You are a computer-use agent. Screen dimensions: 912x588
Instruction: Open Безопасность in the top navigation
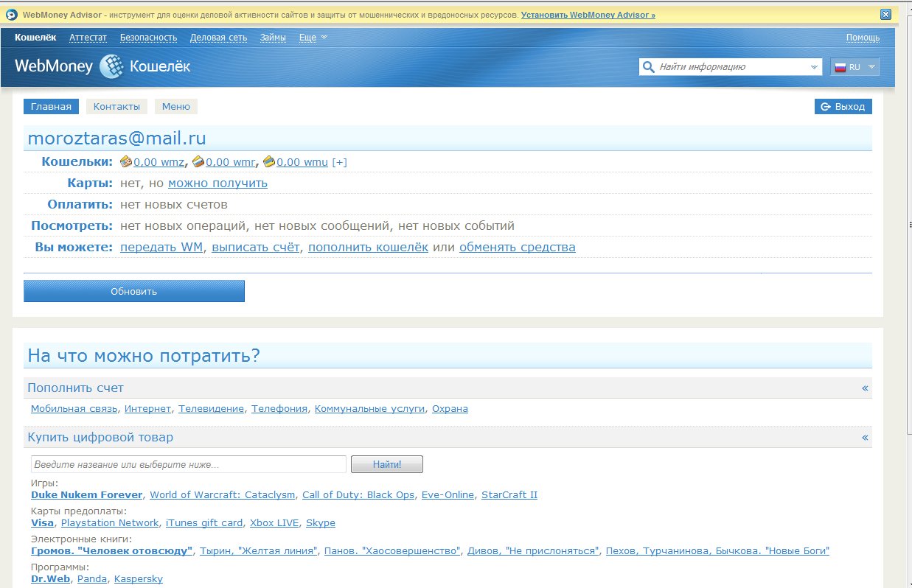pos(148,38)
